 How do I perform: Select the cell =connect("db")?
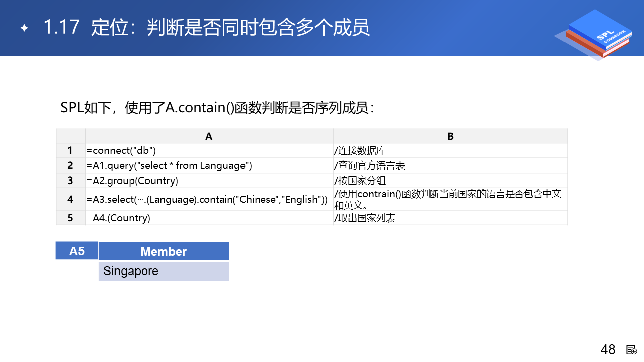point(209,150)
